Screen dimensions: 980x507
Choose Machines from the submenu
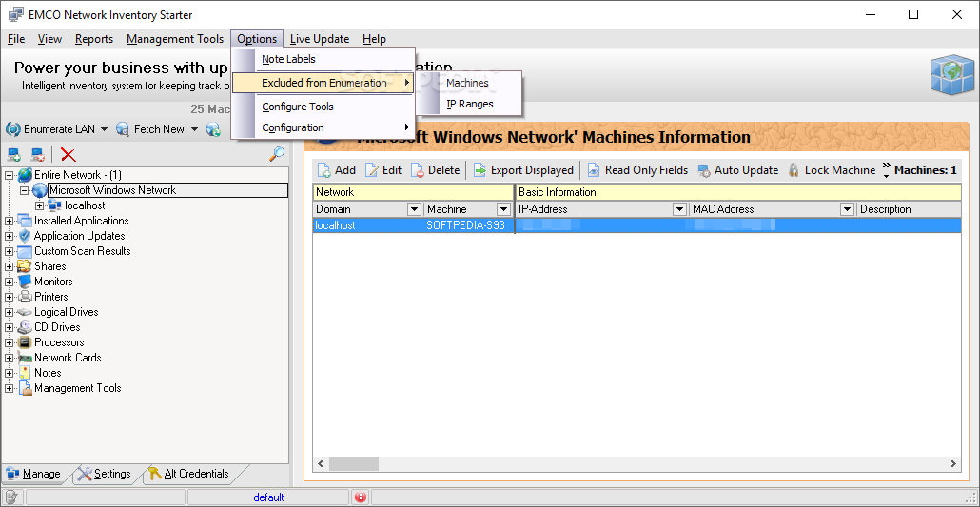(x=468, y=83)
